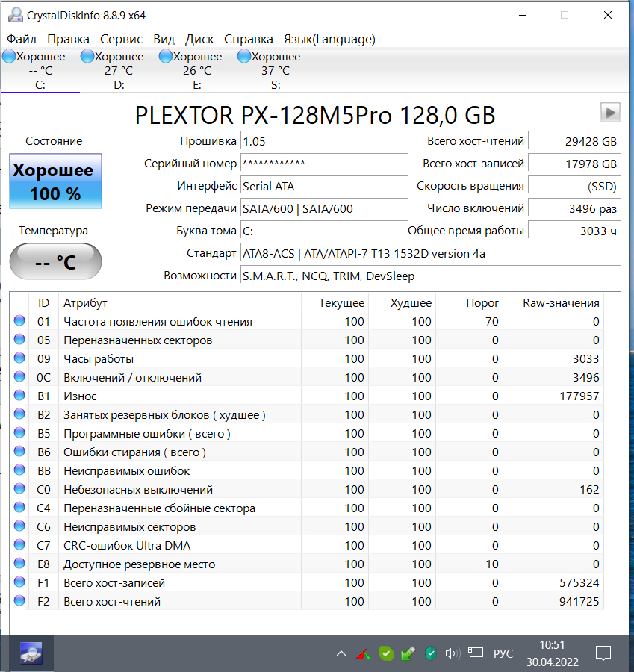
Task: Select the D: disk at 27 °C
Action: pyautogui.click(x=119, y=71)
